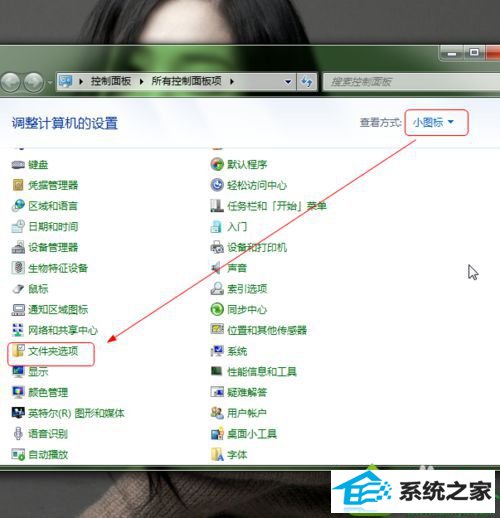Image resolution: width=500 pixels, height=518 pixels.
Task: Click the User Accounts (用户帐户) icon
Action: coord(217,413)
